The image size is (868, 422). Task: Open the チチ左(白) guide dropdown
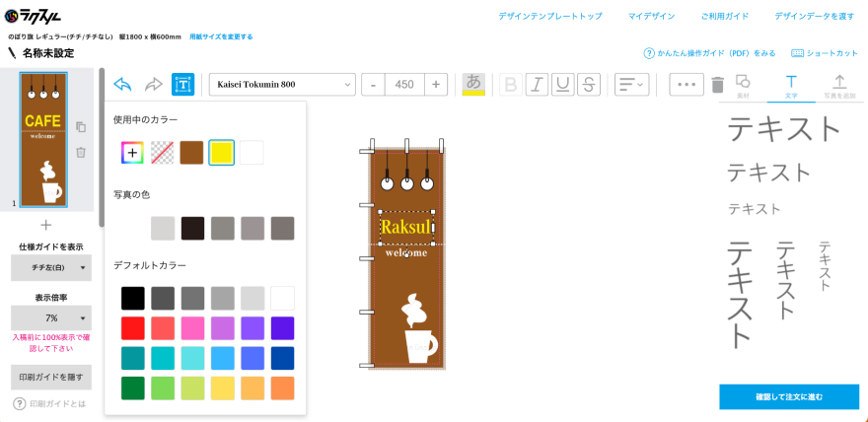tap(51, 267)
